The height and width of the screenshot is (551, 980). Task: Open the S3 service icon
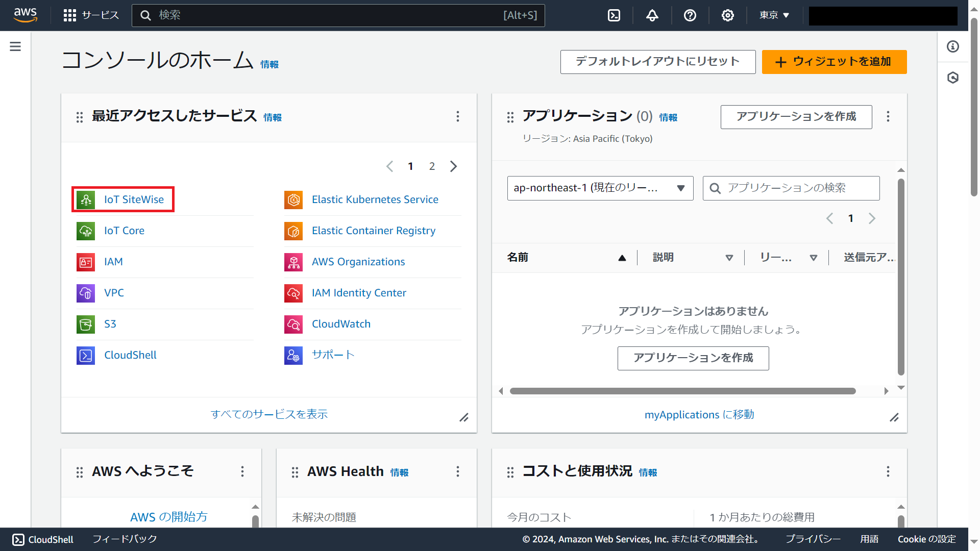86,324
